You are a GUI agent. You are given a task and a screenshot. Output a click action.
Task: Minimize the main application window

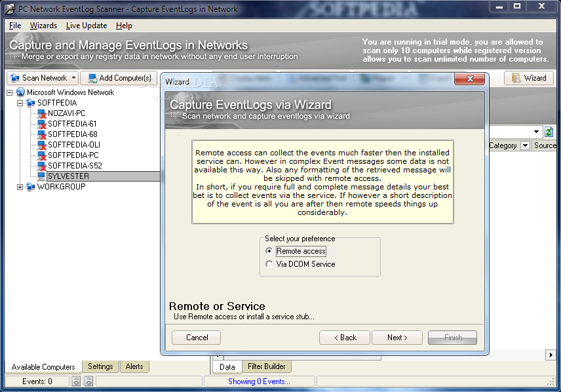(500, 6)
